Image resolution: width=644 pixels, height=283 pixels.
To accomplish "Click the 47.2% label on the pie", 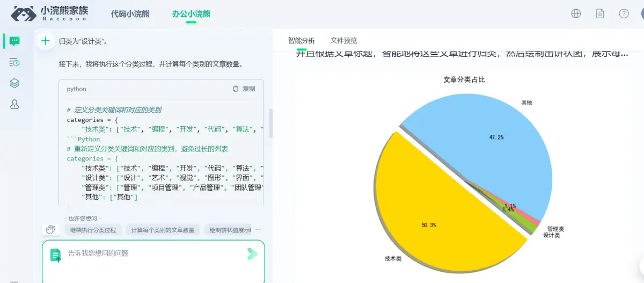I will [496, 137].
